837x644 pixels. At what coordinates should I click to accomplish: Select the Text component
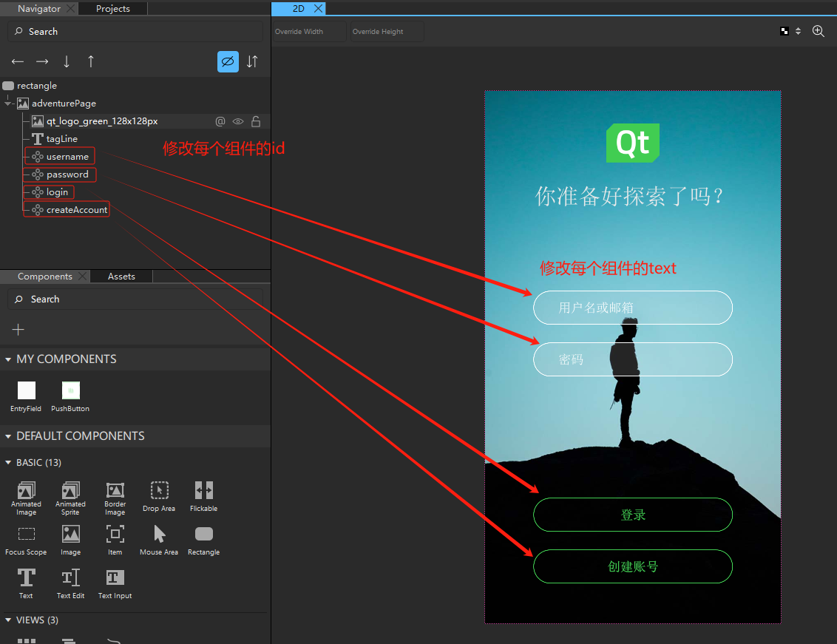[x=26, y=584]
